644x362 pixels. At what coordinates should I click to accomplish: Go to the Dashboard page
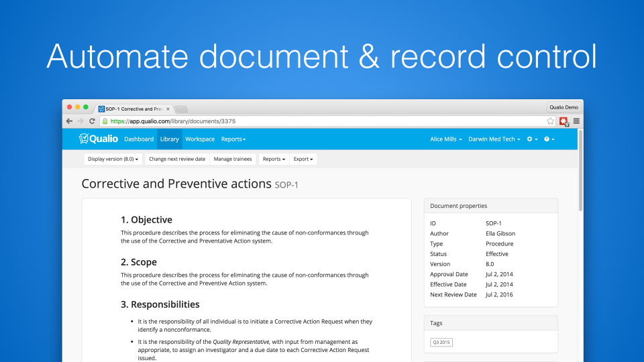[139, 139]
